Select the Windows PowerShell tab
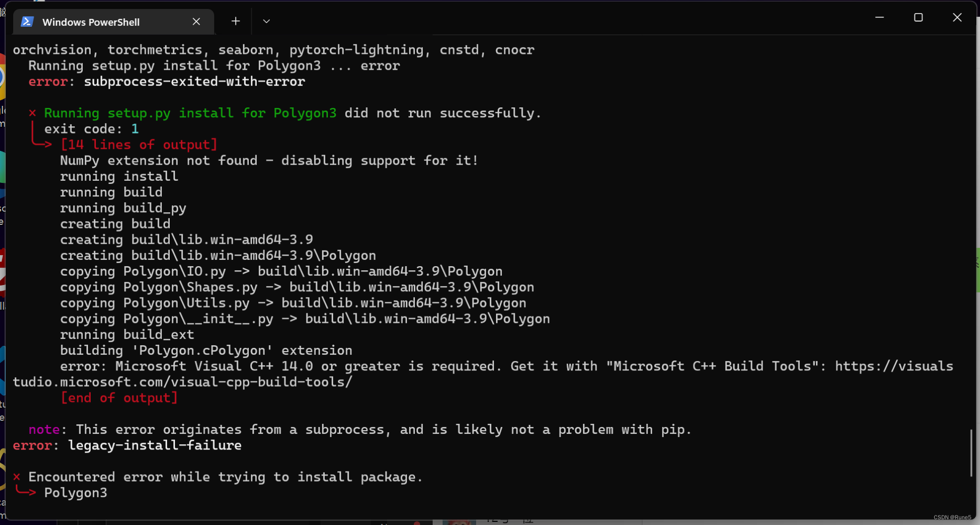This screenshot has height=525, width=980. (92, 21)
